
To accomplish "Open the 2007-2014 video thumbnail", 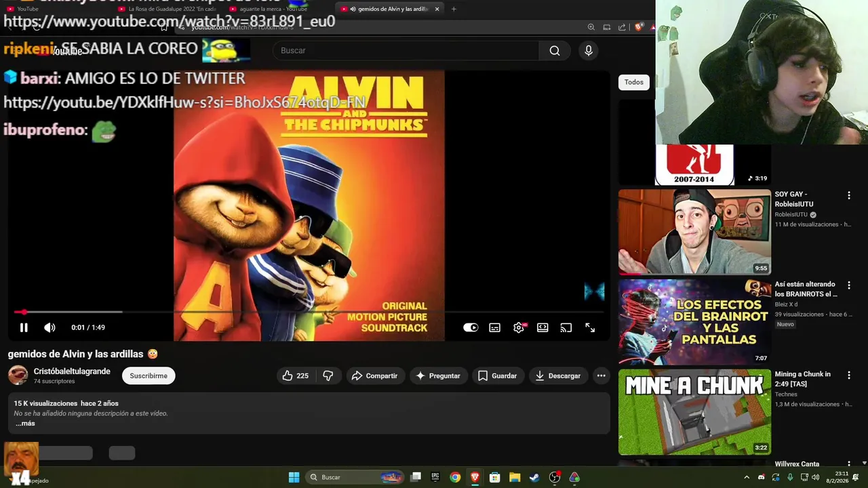I will (x=694, y=165).
